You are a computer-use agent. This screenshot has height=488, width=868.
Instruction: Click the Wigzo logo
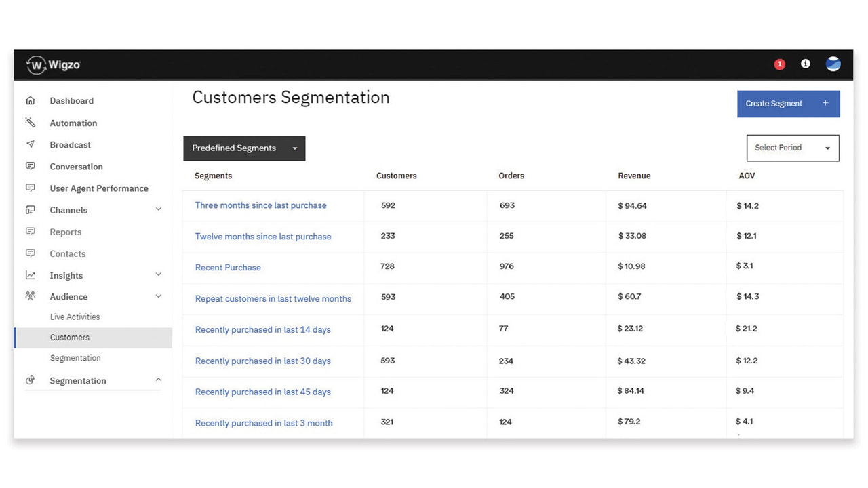point(52,64)
